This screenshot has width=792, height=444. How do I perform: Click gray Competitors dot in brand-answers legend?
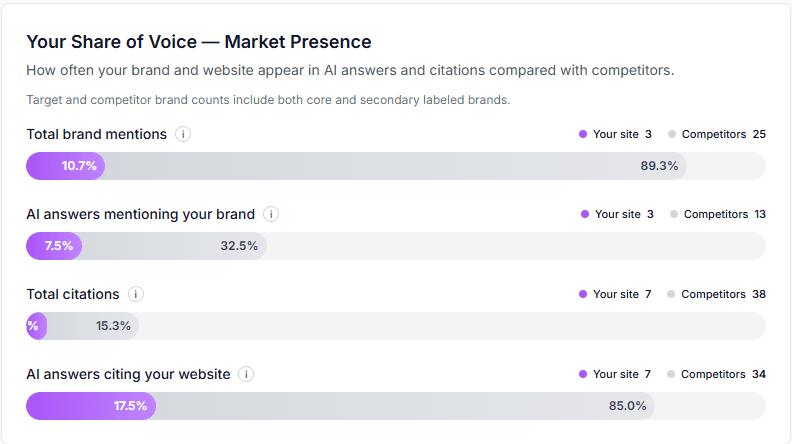(673, 214)
